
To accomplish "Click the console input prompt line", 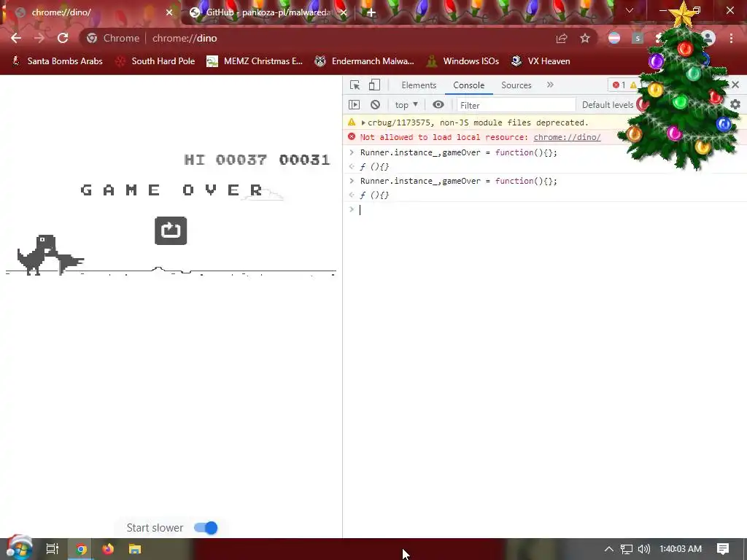I will coord(544,209).
